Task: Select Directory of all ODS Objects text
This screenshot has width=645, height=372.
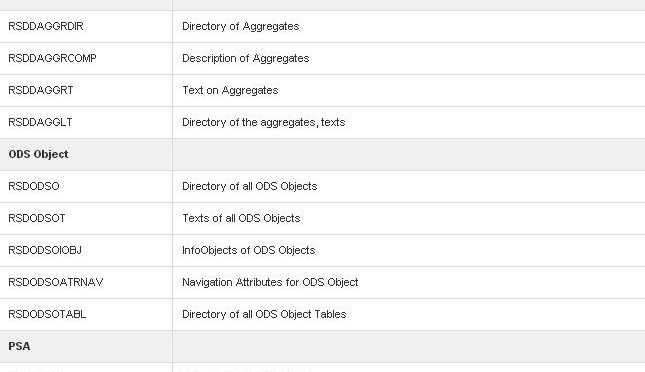Action: [250, 186]
